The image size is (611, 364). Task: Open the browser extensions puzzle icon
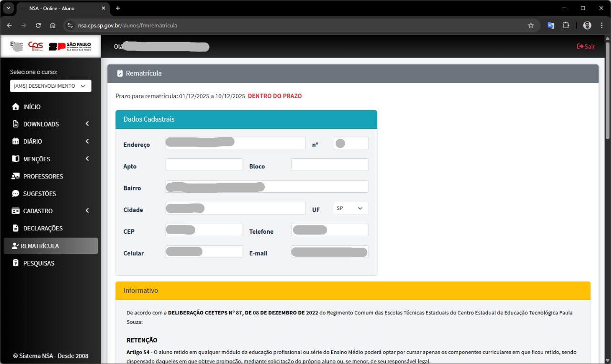click(x=566, y=25)
